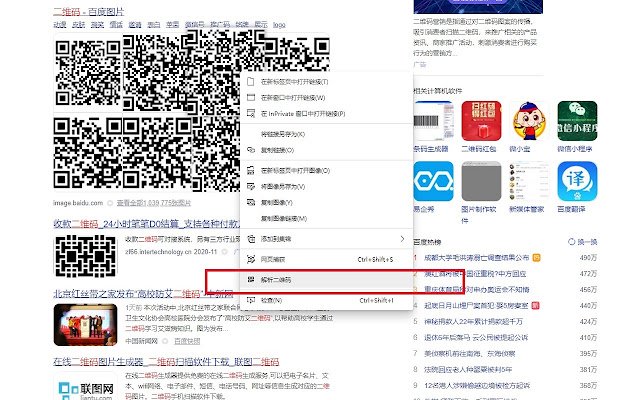
Task: Click the 换一换 circular refresh icon
Action: (571, 242)
